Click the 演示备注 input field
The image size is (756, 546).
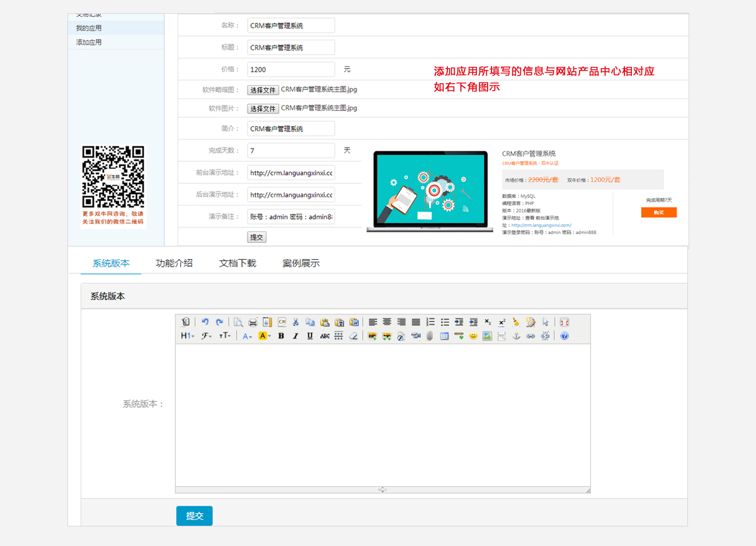point(290,216)
